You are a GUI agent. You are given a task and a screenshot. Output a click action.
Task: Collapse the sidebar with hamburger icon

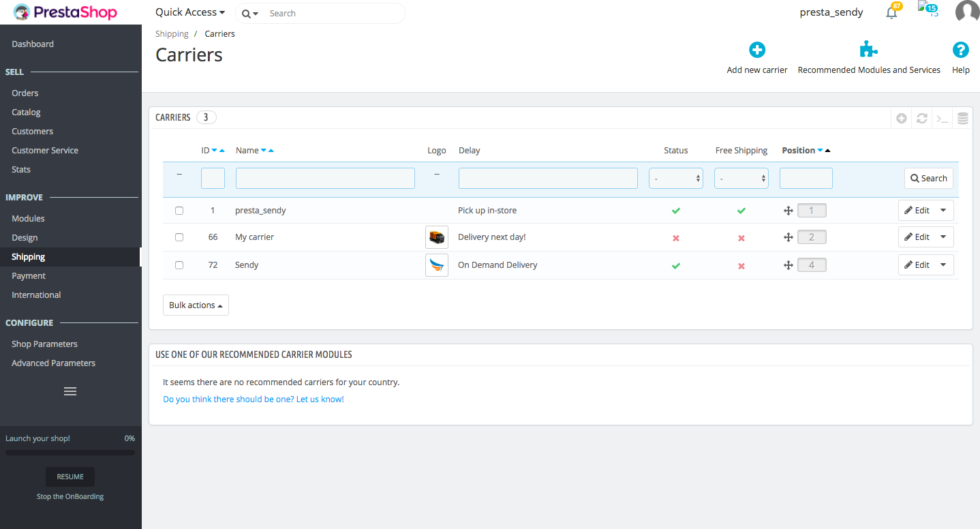coord(70,391)
